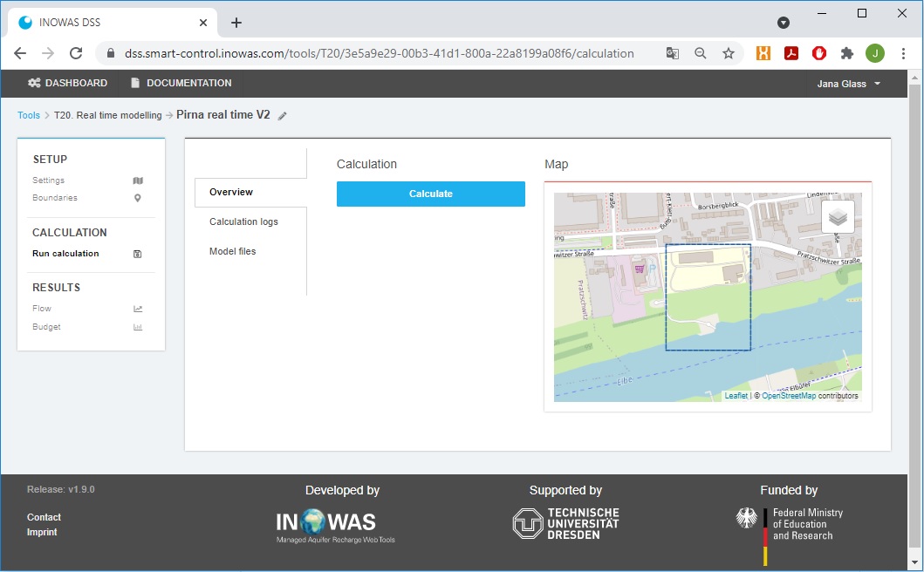This screenshot has height=572, width=924.
Task: Click the INOWAS logo in footer
Action: (335, 526)
